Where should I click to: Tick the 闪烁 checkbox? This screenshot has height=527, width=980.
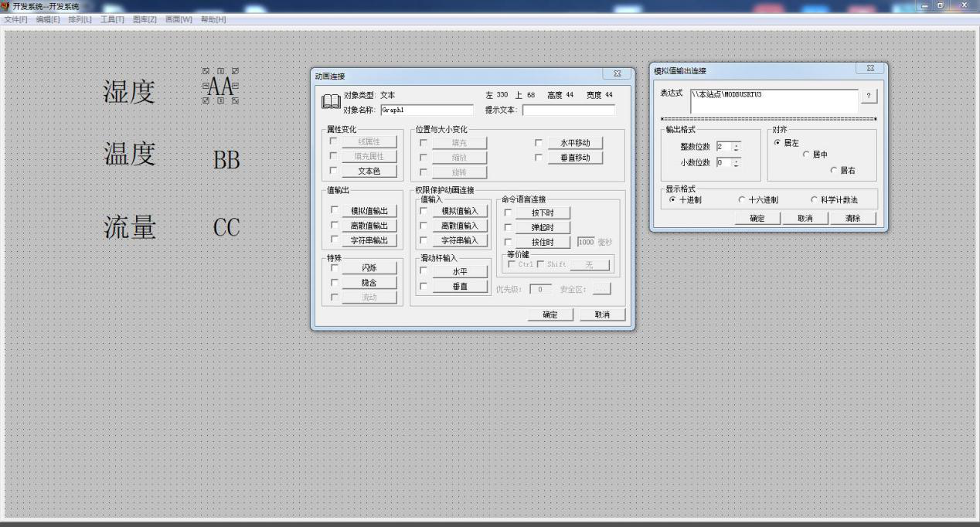click(334, 268)
